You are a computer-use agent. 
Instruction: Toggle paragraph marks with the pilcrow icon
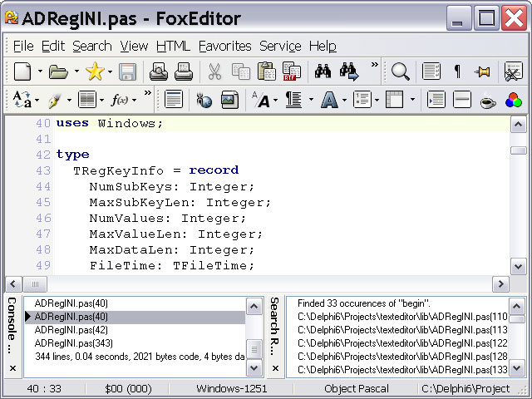pyautogui.click(x=457, y=71)
